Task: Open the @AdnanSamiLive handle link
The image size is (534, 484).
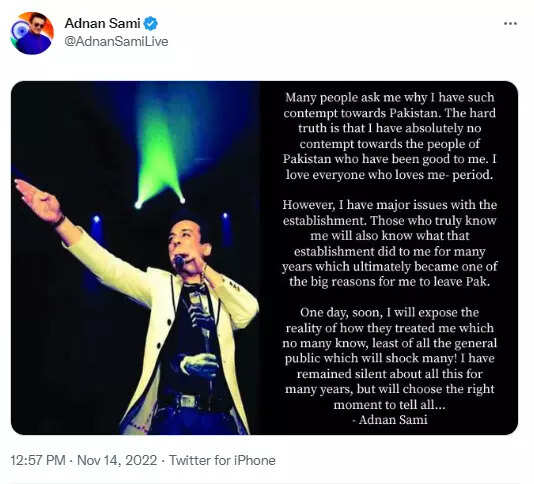Action: (x=116, y=42)
